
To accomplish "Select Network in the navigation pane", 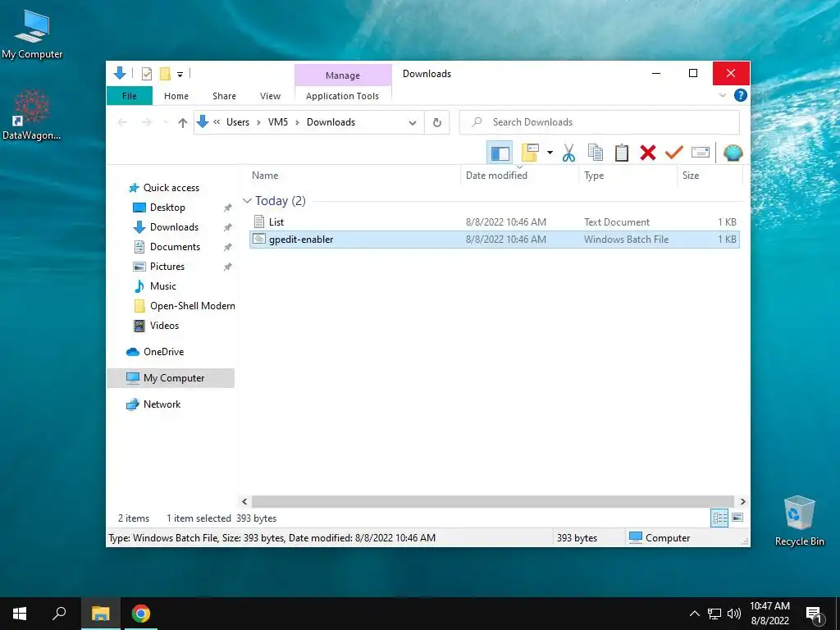I will [162, 404].
